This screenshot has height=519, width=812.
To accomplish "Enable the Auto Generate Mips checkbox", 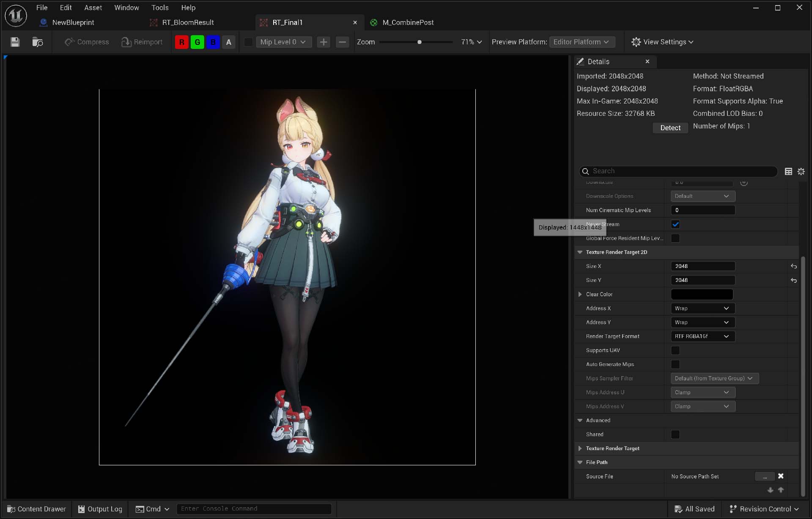I will (675, 364).
